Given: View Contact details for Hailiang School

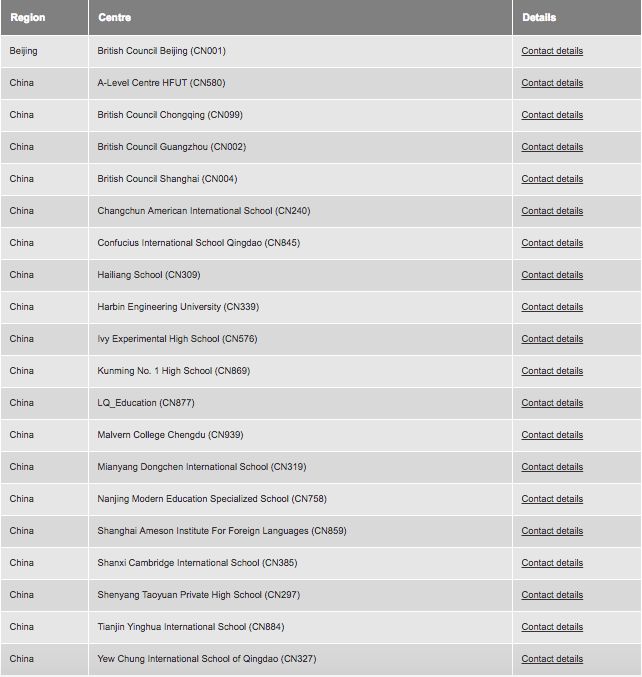Looking at the screenshot, I should 552,275.
